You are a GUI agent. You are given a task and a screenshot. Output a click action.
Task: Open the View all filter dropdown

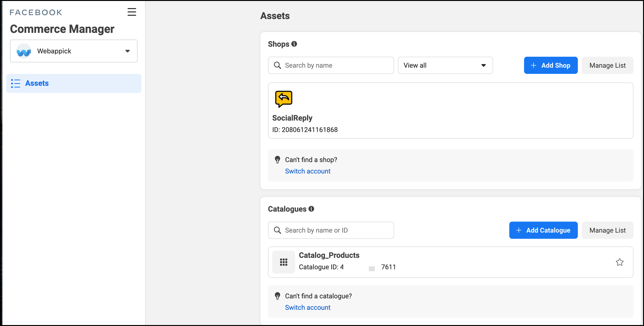tap(445, 65)
